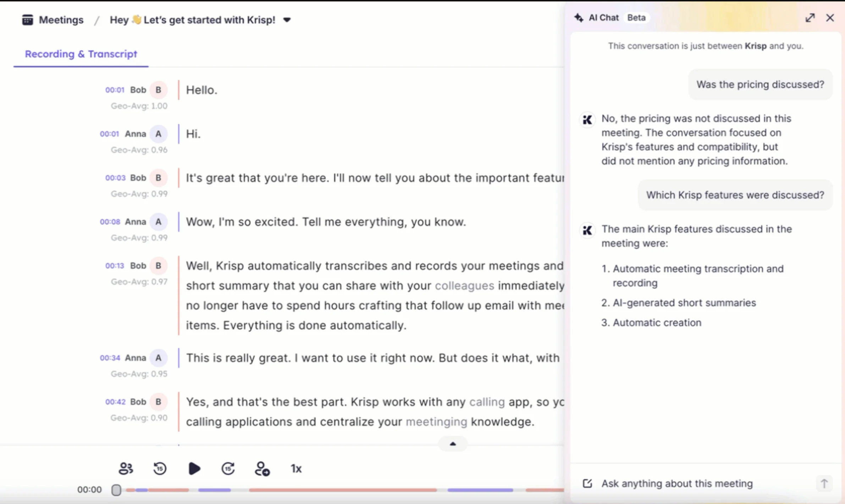Seek to second purple timeline segment
The image size is (845, 504).
[x=214, y=490]
